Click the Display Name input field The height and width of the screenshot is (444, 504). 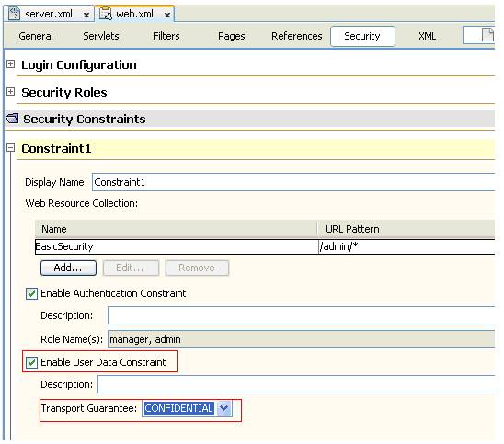click(293, 182)
